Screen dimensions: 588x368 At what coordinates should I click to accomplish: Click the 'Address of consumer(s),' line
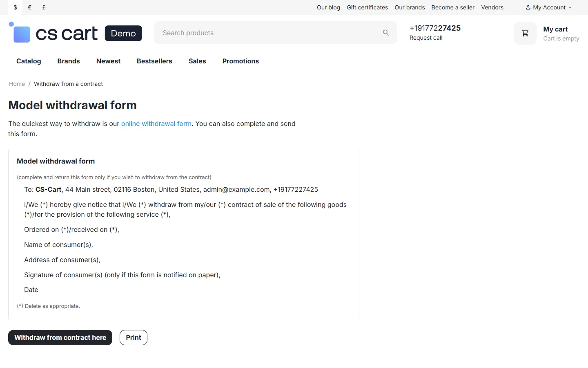pos(62,260)
